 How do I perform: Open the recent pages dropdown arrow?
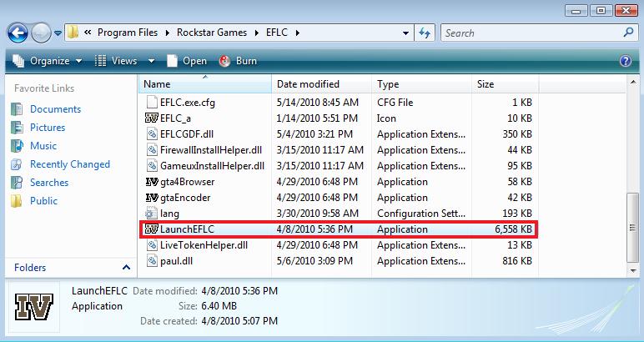click(58, 33)
